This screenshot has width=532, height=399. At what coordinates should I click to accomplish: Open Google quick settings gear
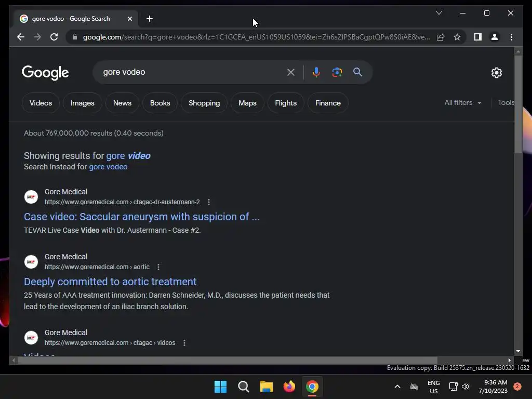[x=496, y=72]
